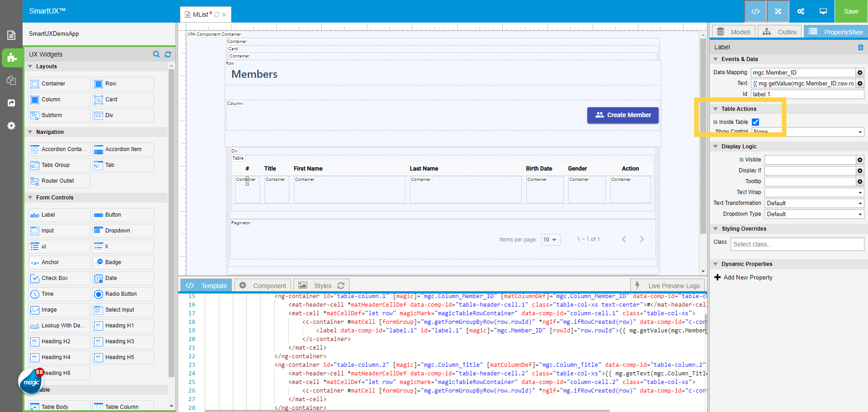This screenshot has height=412, width=868.
Task: Refresh UX Widgets using the refresh icon
Action: coord(168,54)
